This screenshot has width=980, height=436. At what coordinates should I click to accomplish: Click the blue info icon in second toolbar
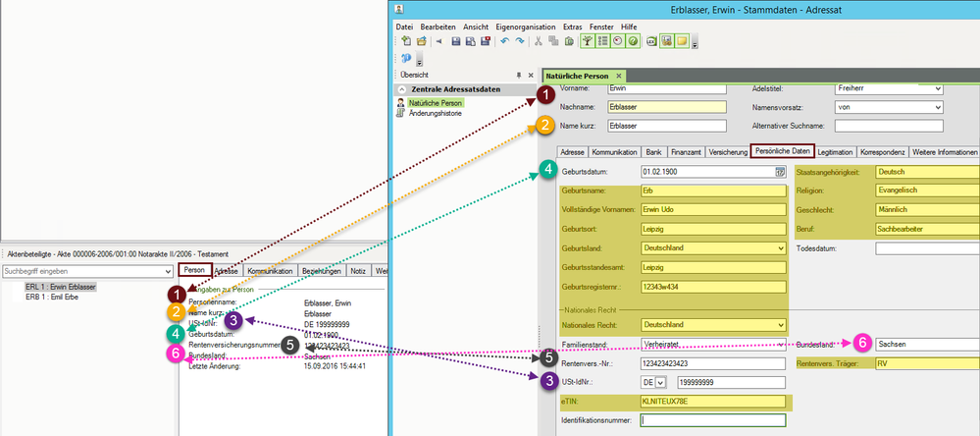[x=406, y=58]
